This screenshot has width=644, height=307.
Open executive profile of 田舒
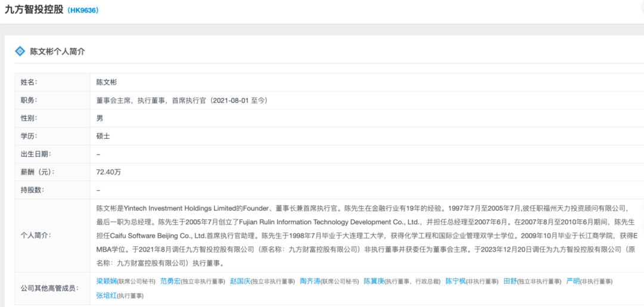coord(510,281)
